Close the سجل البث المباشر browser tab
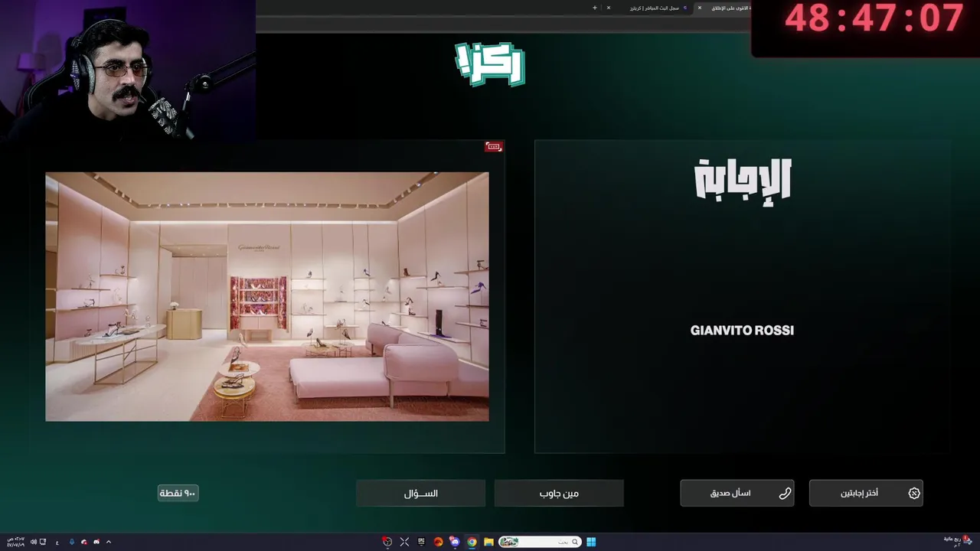 coord(609,8)
